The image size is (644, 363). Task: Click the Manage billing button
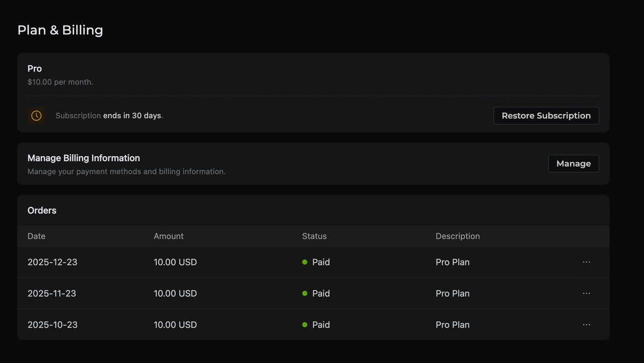(574, 164)
